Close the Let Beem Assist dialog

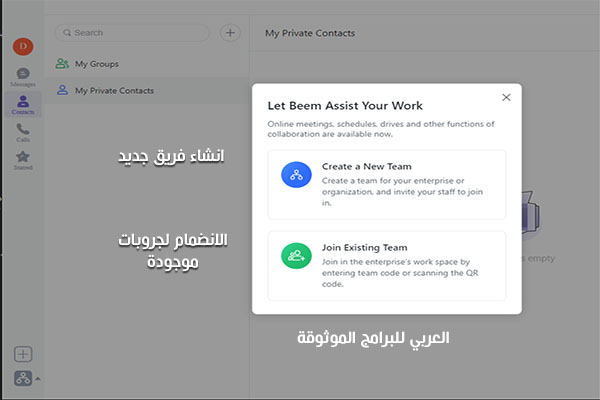pos(506,98)
